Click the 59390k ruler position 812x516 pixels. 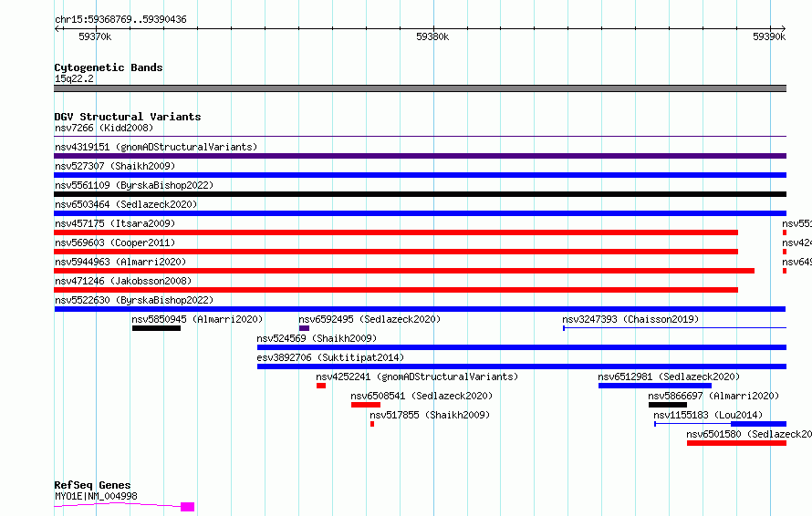[x=769, y=36]
